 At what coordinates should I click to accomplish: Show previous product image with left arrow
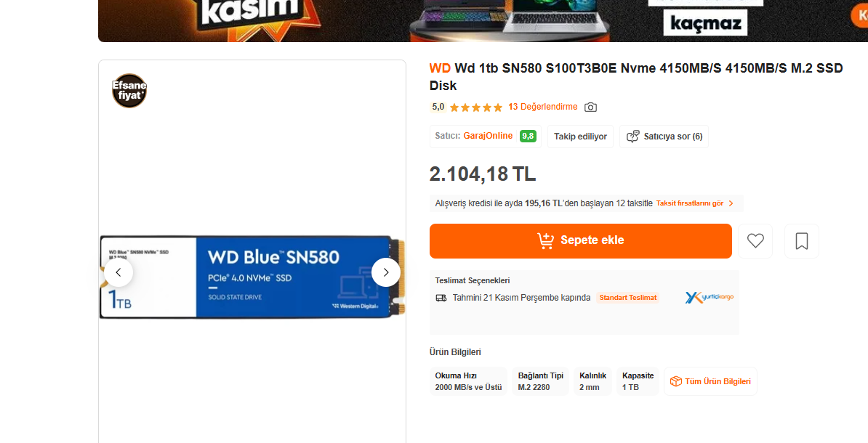pyautogui.click(x=118, y=272)
